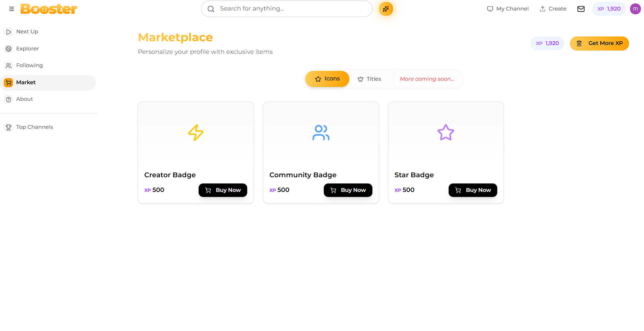This screenshot has height=331, width=644.
Task: Click inside the search field
Action: pos(287,9)
